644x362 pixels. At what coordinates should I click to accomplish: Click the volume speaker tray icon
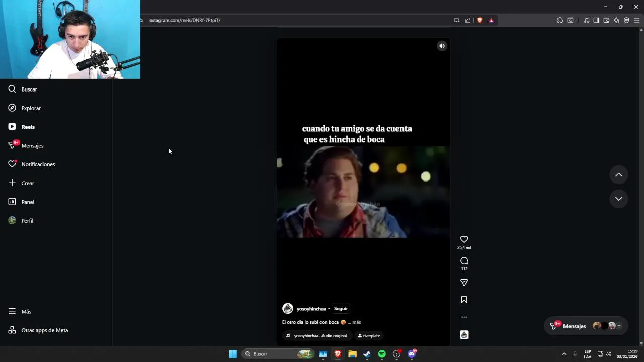tap(608, 354)
